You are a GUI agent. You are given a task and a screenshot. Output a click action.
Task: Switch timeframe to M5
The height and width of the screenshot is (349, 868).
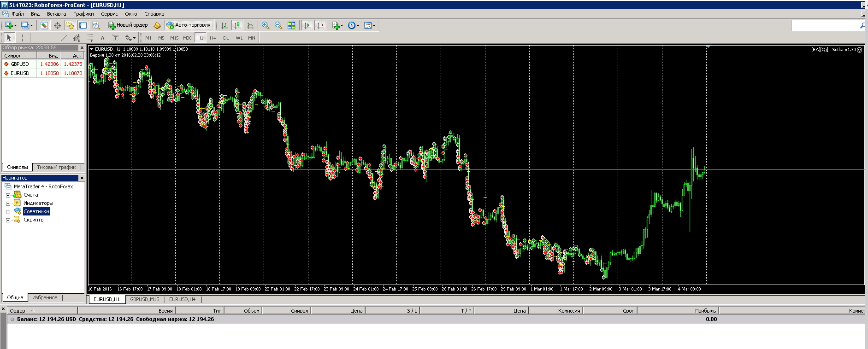[161, 38]
